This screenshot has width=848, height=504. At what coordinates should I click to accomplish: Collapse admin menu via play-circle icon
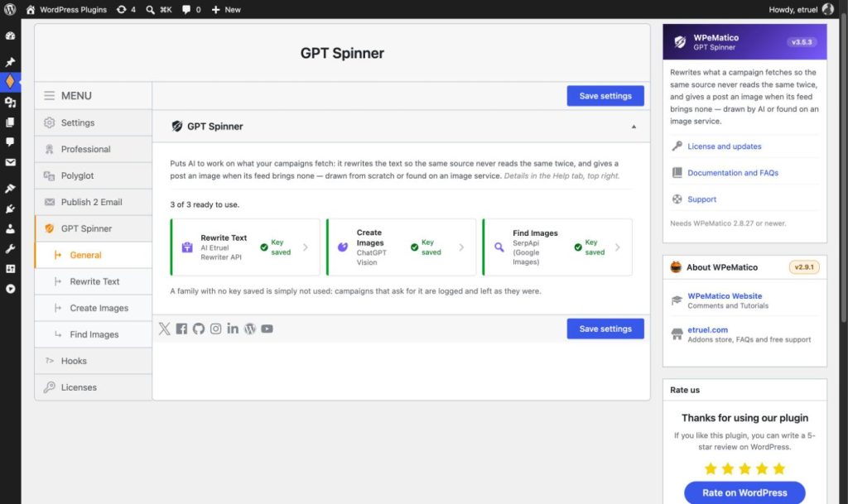pyautogui.click(x=10, y=289)
